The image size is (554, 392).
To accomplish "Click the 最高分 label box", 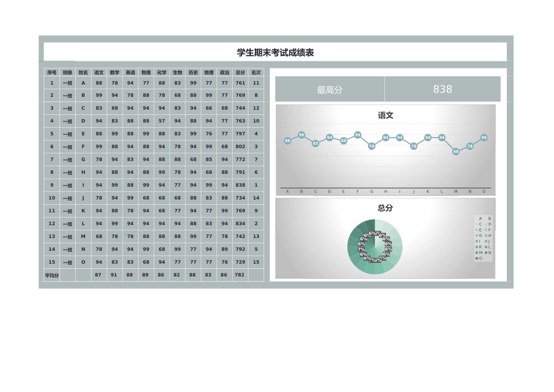I will [329, 89].
